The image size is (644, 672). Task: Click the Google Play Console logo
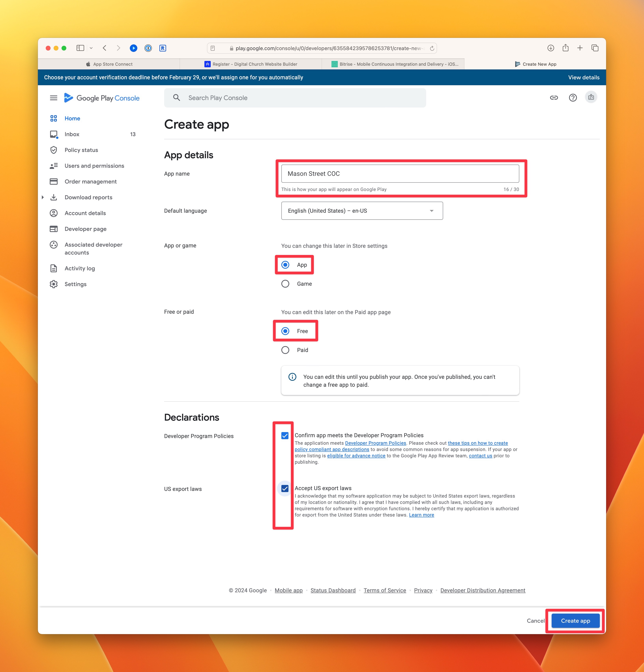pyautogui.click(x=101, y=98)
